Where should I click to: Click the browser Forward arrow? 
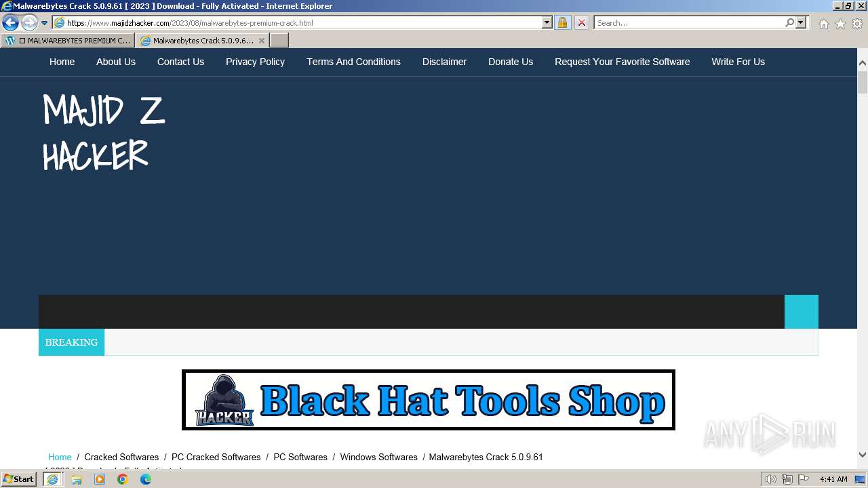tap(28, 23)
